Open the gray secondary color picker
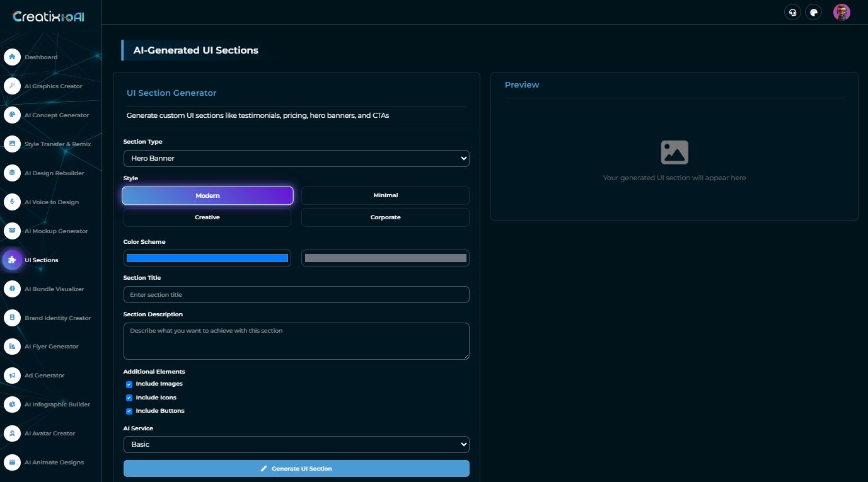 point(385,258)
